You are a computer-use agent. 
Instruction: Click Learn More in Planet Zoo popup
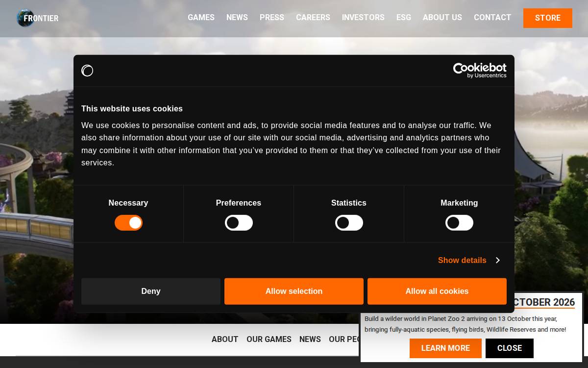click(x=445, y=348)
